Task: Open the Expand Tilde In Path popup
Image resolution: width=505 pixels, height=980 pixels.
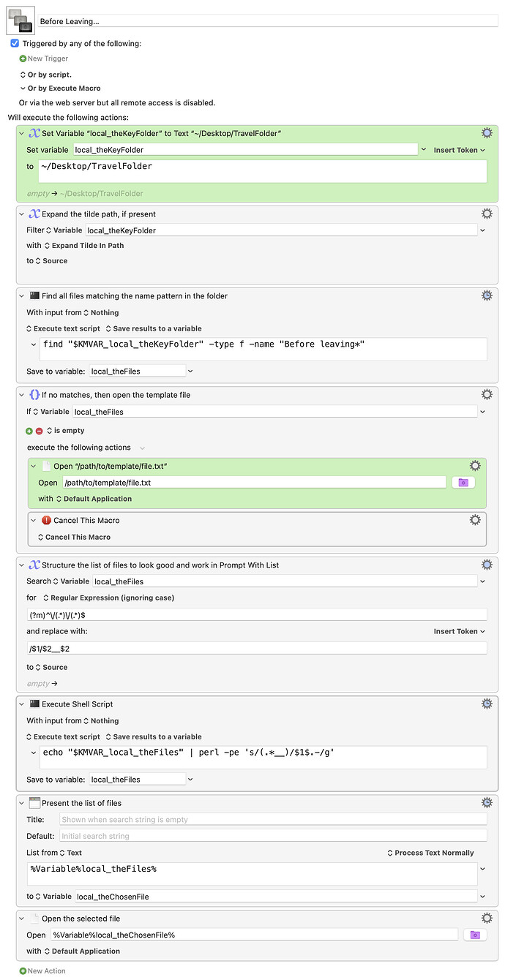Action: coord(84,245)
